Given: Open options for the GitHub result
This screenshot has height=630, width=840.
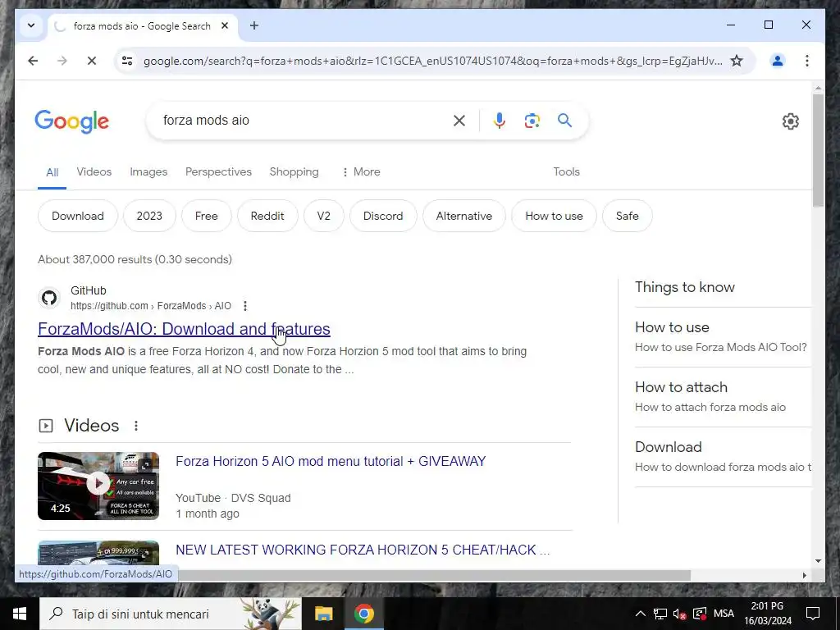Looking at the screenshot, I should tap(244, 306).
